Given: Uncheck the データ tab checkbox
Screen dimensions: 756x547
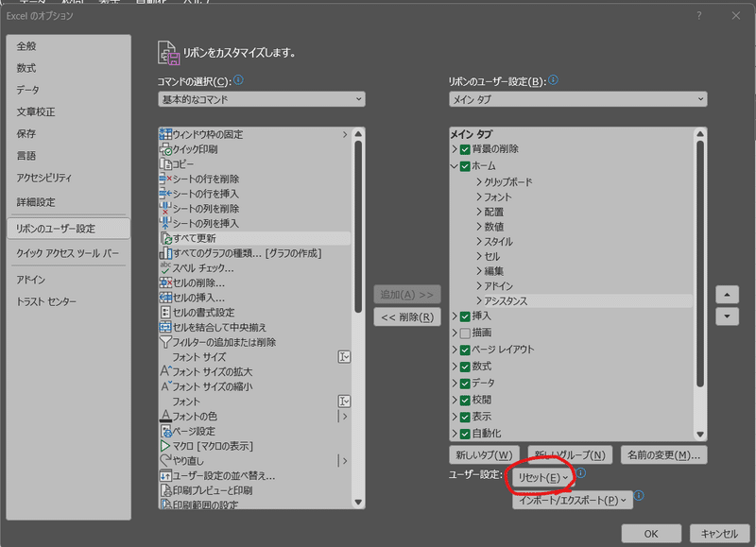Looking at the screenshot, I should tap(465, 384).
